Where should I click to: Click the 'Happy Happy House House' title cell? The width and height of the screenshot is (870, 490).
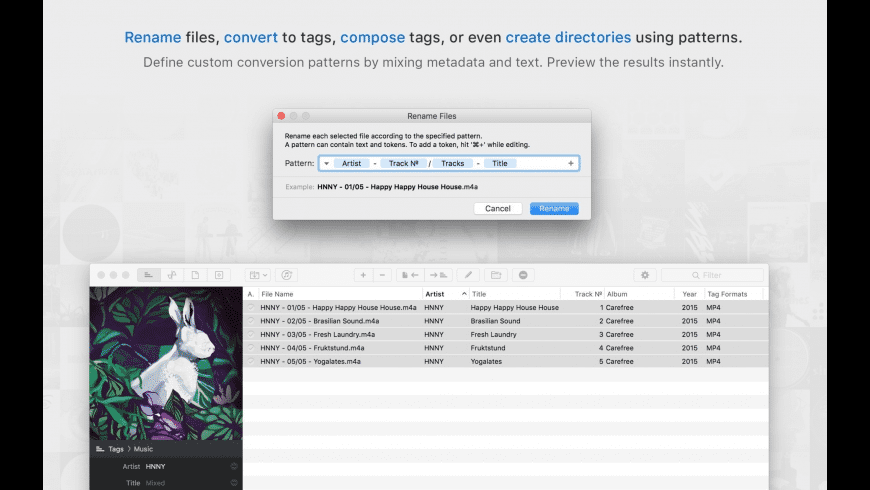(x=514, y=307)
